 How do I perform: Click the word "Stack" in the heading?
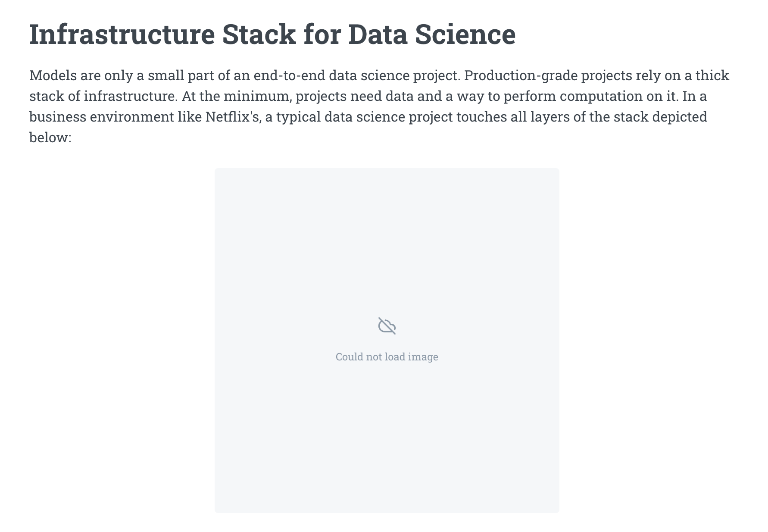(x=259, y=34)
